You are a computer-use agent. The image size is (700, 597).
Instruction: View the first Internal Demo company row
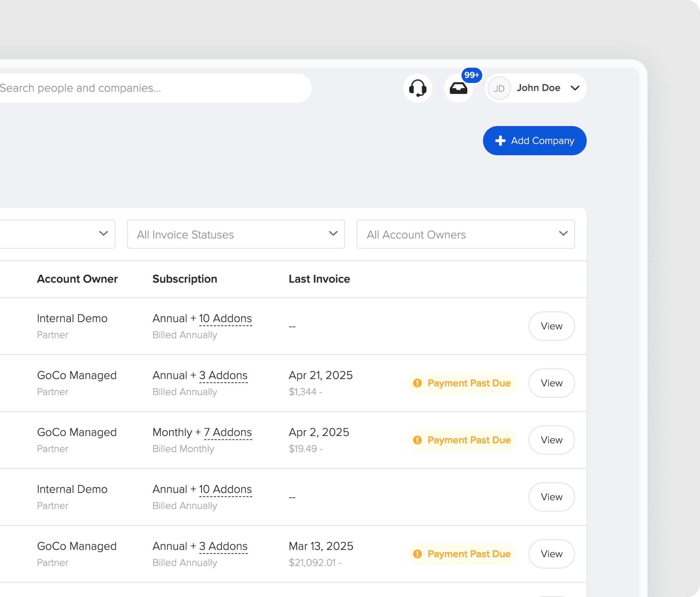coord(552,326)
